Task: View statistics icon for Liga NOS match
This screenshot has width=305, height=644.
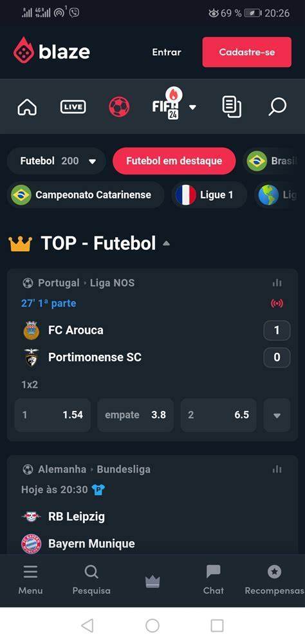Action: (x=277, y=283)
